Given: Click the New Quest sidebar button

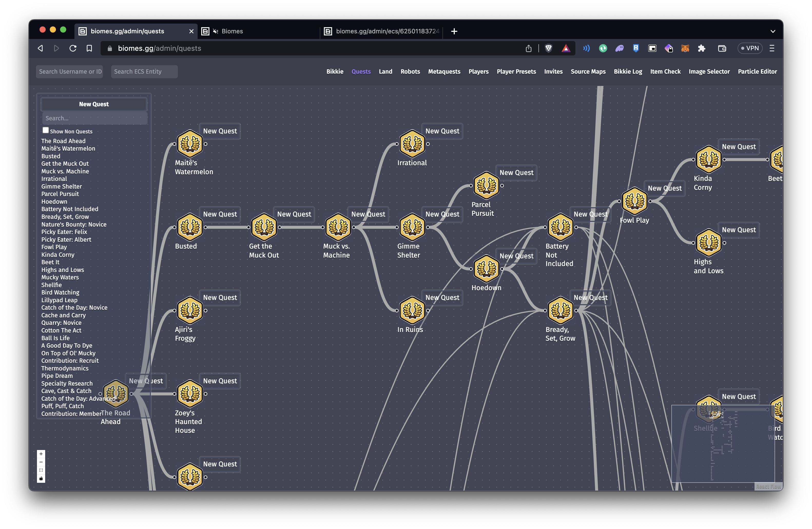Looking at the screenshot, I should coord(94,104).
